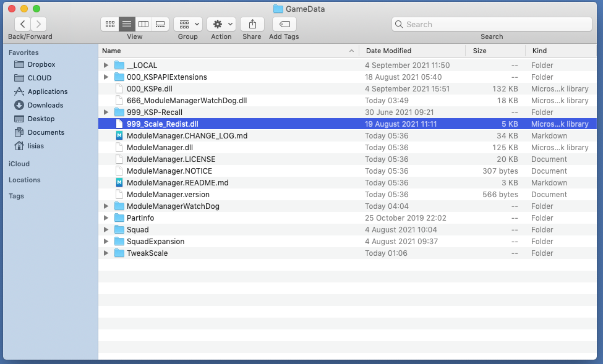Click the 25 October 2019 22:02 date
This screenshot has height=364, width=603.
tap(406, 218)
